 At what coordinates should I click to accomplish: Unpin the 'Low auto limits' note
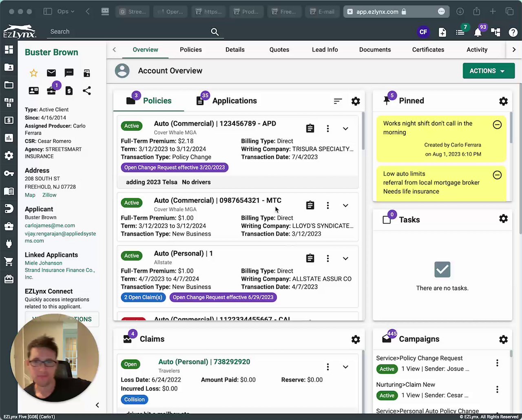(497, 175)
